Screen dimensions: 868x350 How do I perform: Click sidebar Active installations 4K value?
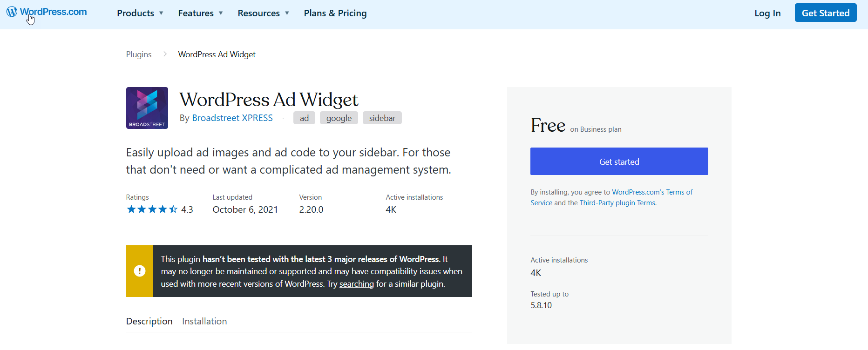pyautogui.click(x=536, y=273)
